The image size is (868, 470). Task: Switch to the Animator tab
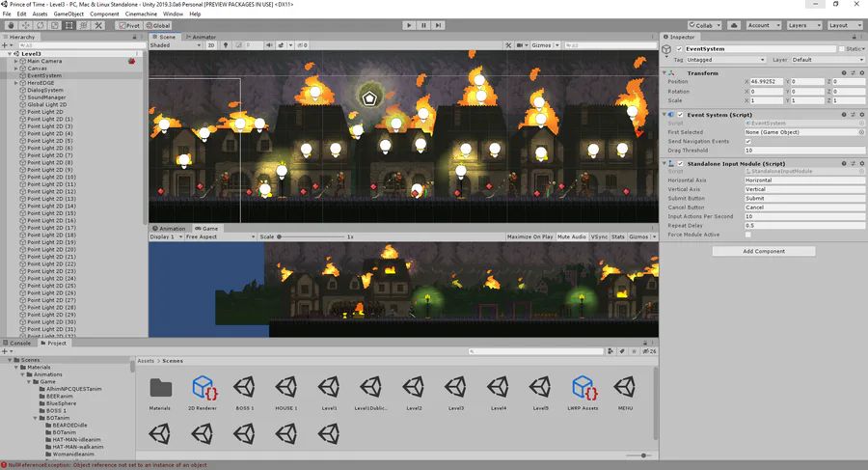tap(201, 37)
